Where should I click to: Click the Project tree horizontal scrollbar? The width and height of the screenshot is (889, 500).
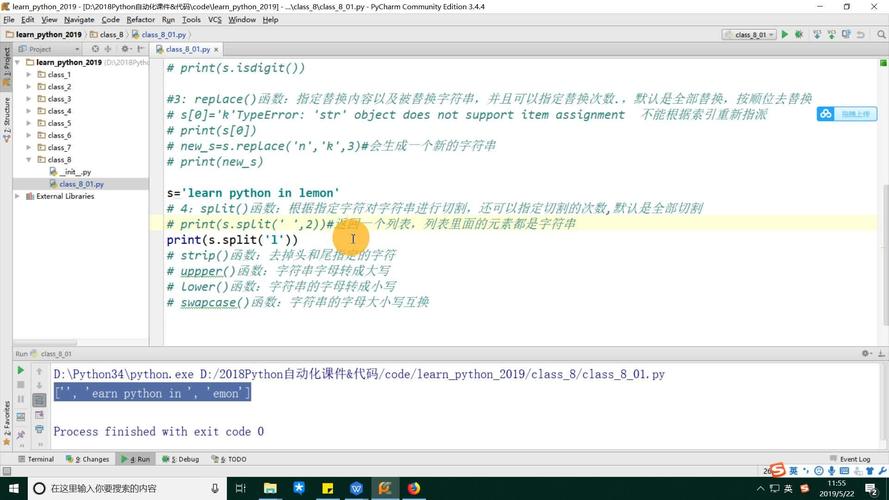click(x=45, y=342)
